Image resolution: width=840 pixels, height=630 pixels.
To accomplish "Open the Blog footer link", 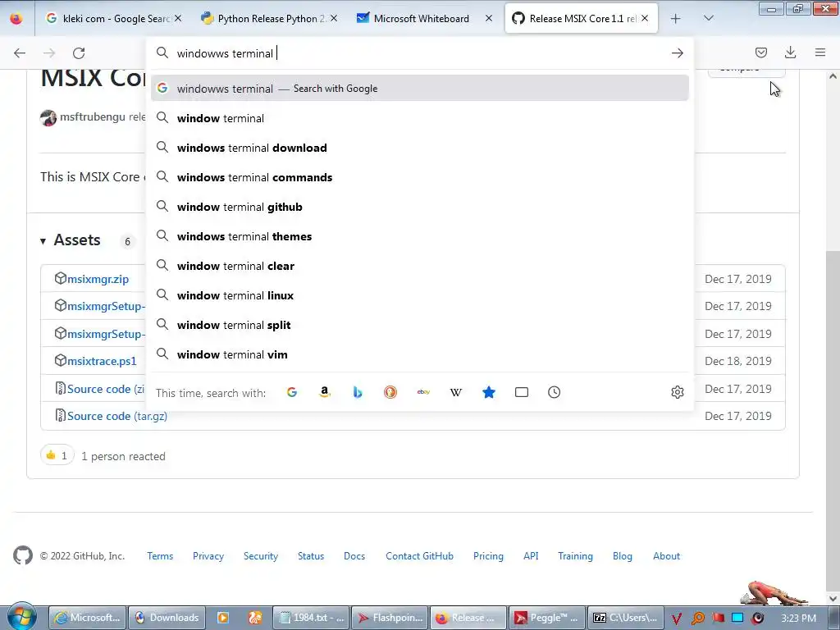I will [x=622, y=556].
